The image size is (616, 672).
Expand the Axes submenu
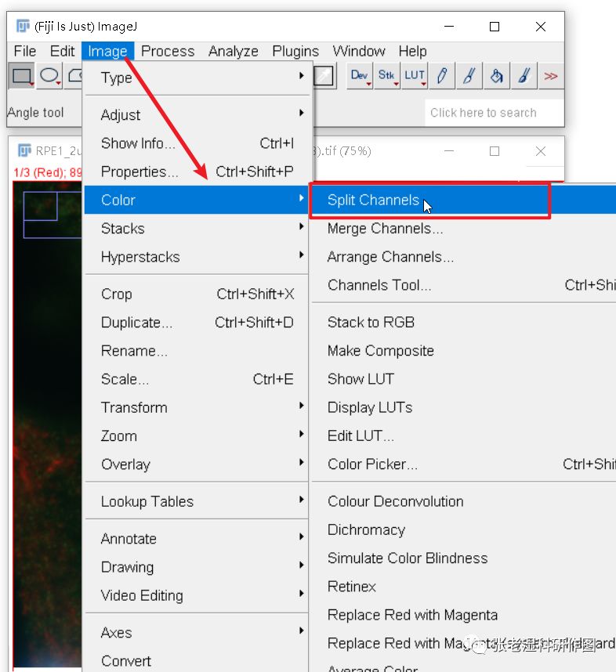pyautogui.click(x=197, y=632)
